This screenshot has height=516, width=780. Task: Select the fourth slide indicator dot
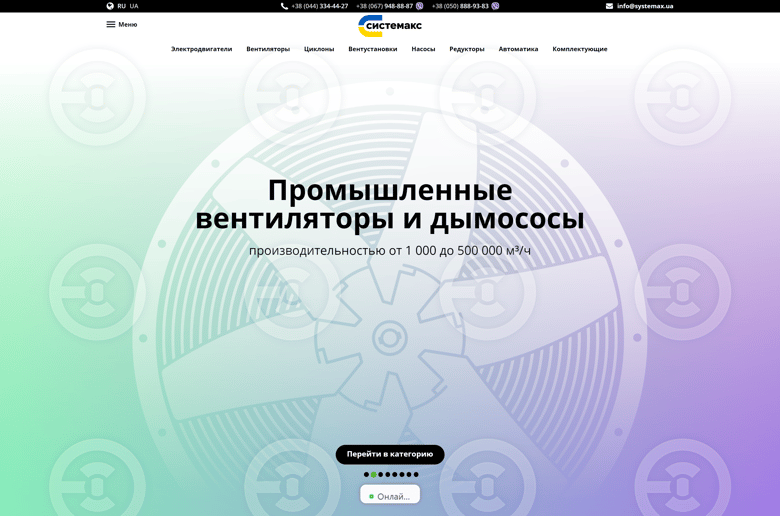[x=388, y=474]
